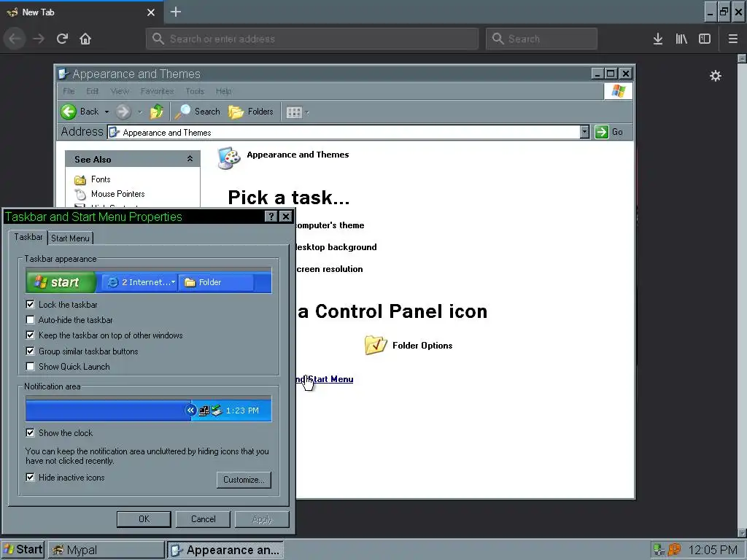This screenshot has height=560, width=747.
Task: Click the Folder Options link text
Action: (422, 345)
